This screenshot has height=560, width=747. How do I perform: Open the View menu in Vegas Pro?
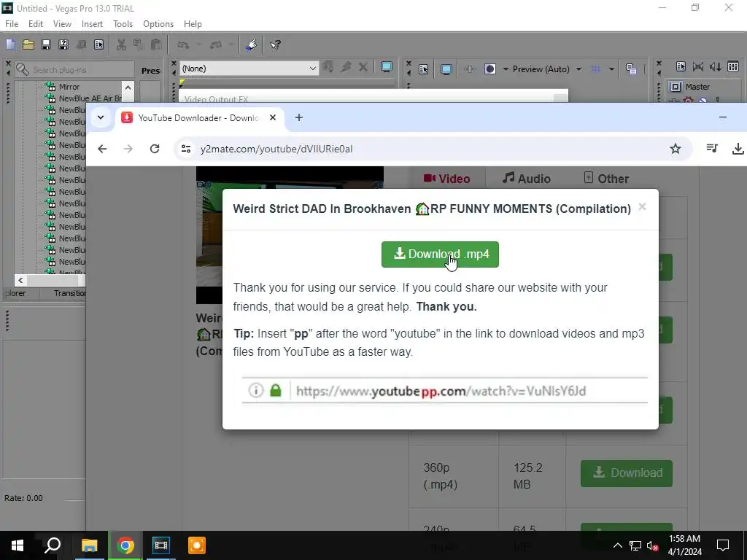click(x=62, y=24)
